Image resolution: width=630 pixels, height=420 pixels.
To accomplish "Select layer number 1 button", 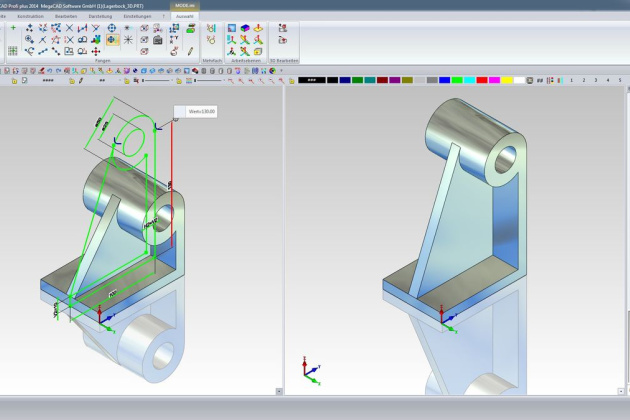I will pyautogui.click(x=571, y=80).
